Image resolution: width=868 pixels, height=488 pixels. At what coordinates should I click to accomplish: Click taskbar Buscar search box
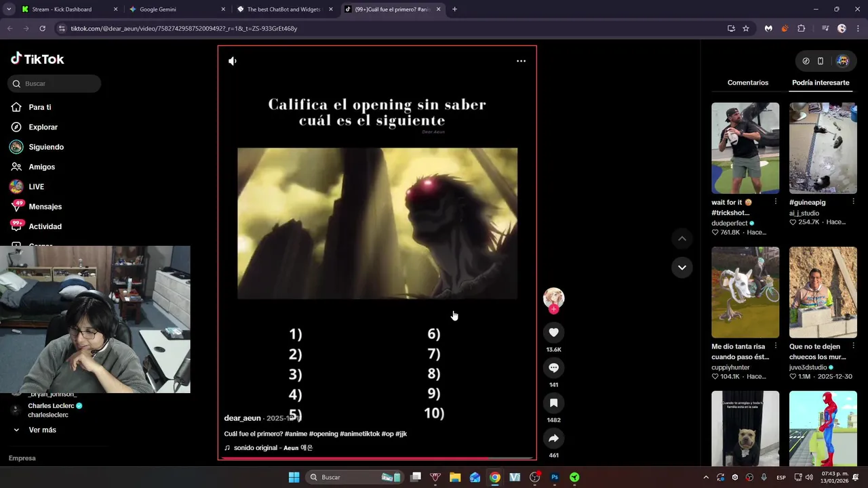coord(354,477)
